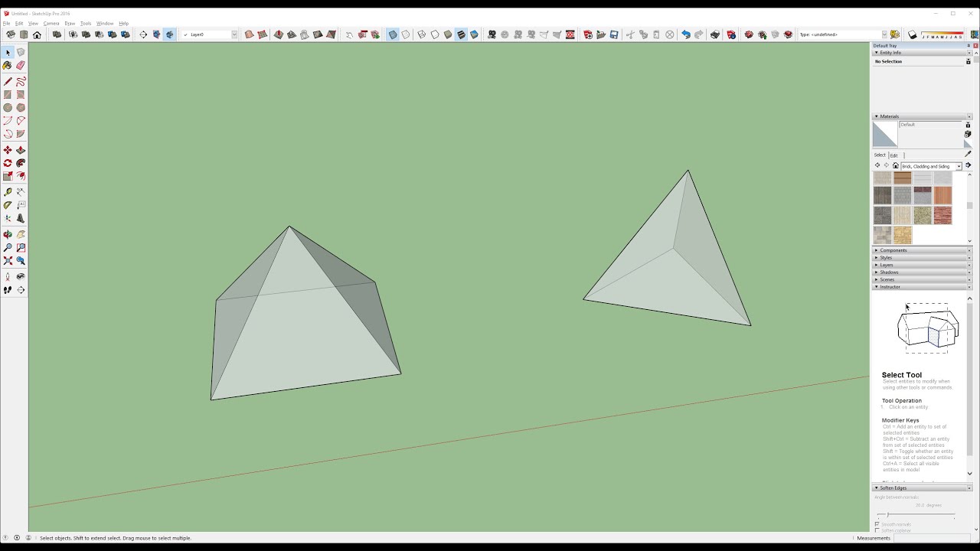This screenshot has width=980, height=551.
Task: Adjust the shadow date month slider
Action: 942,34
